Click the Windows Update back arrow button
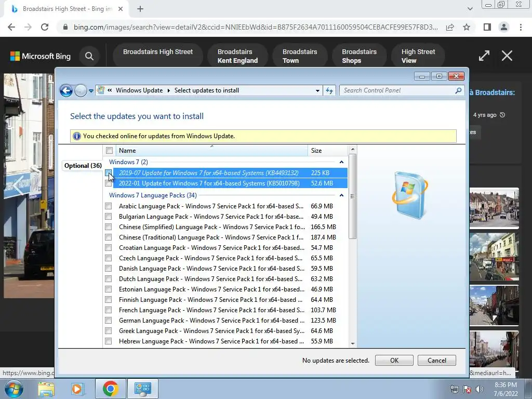Image resolution: width=532 pixels, height=399 pixels. click(66, 90)
